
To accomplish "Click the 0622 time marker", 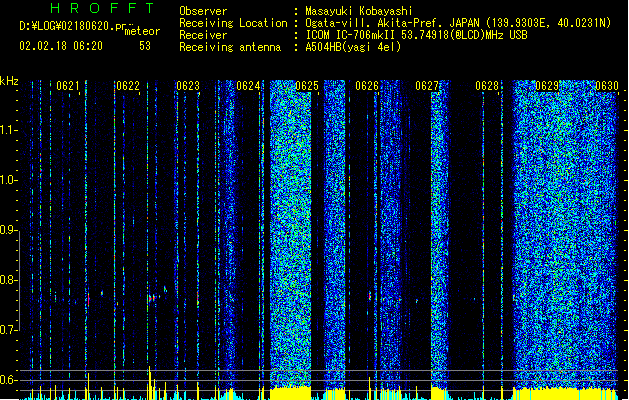I will (128, 86).
